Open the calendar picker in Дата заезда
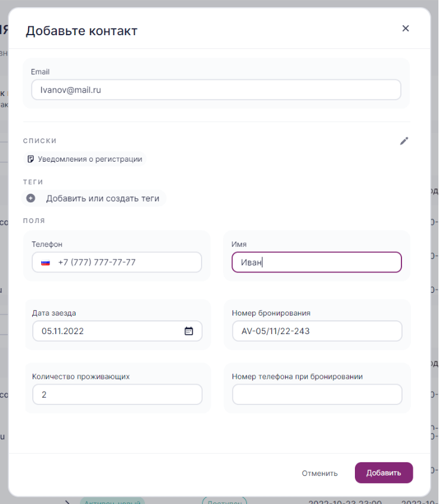Screen dimensions: 439x504 (188, 331)
